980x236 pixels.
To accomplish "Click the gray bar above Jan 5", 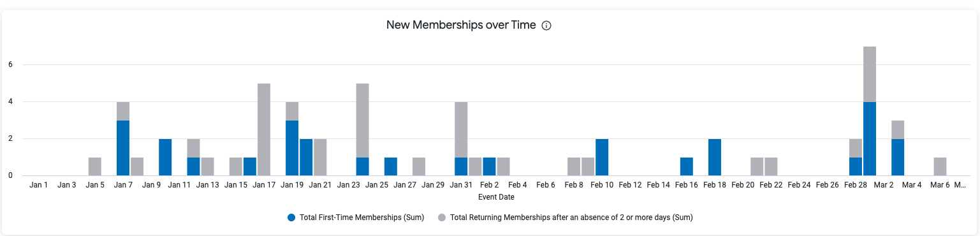I will pyautogui.click(x=95, y=166).
